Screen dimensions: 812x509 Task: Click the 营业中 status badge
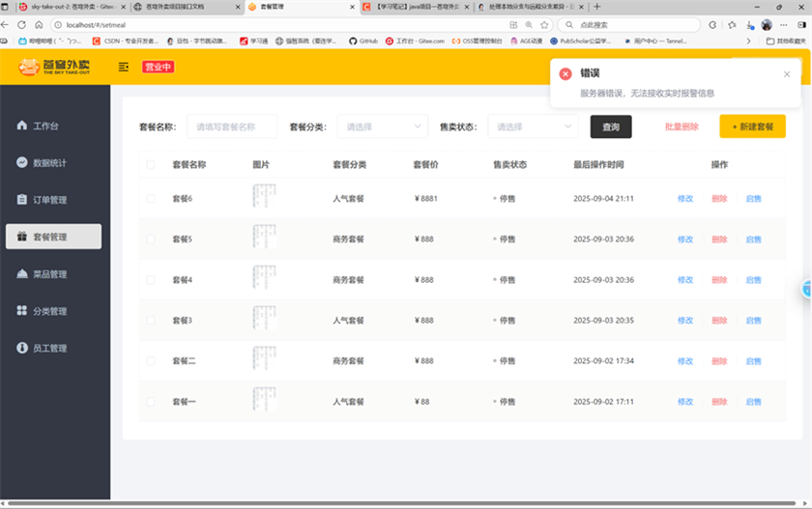coord(158,67)
